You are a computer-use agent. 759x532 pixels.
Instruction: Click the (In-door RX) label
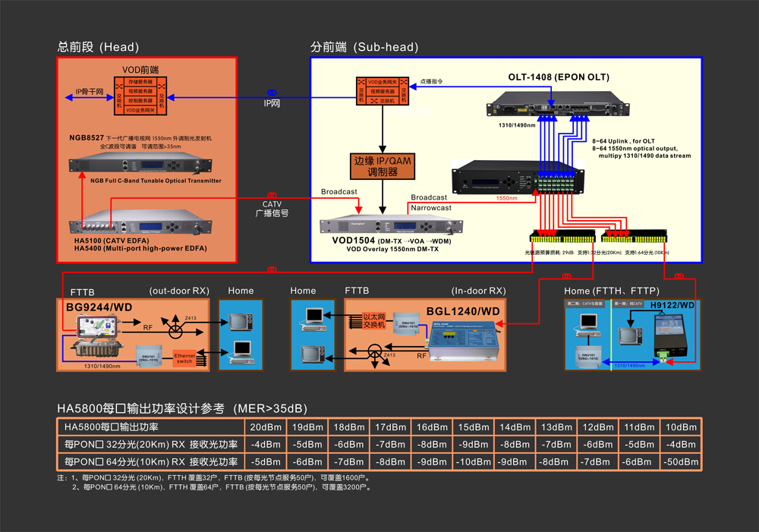coord(479,291)
